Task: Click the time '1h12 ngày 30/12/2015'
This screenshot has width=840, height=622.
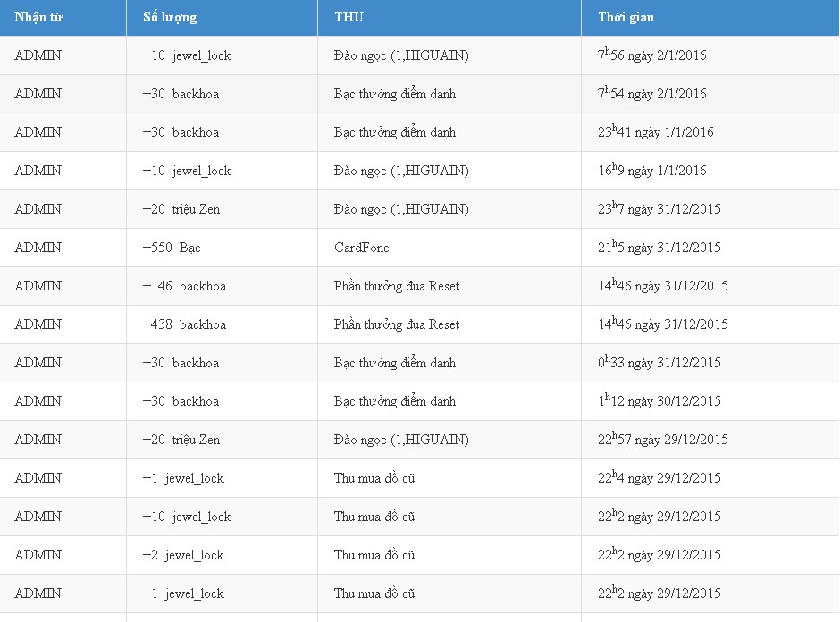Action: point(659,400)
